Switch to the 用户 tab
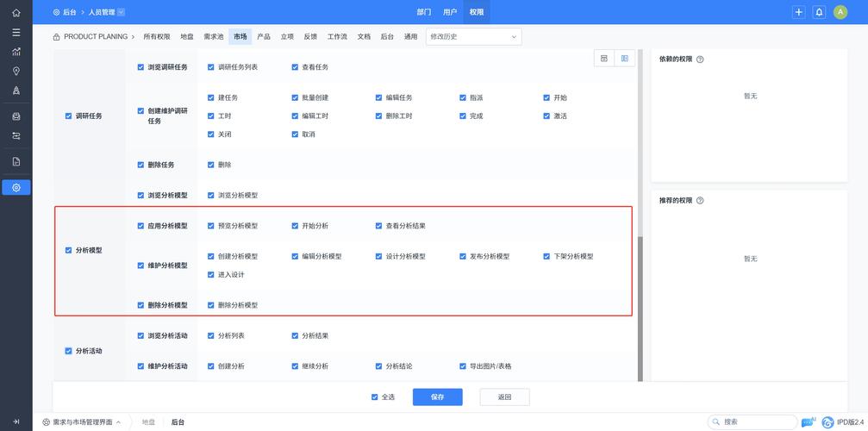 point(450,12)
